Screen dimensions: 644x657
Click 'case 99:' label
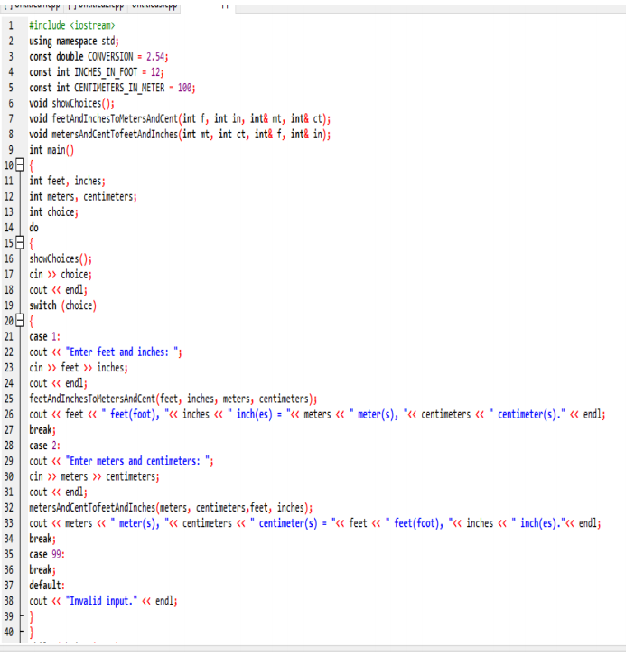47,554
